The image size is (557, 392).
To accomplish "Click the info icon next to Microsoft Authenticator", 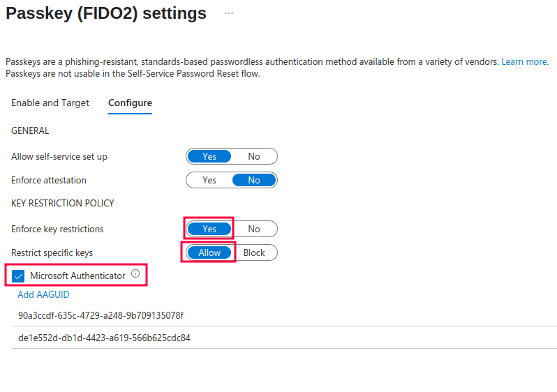I will click(135, 273).
